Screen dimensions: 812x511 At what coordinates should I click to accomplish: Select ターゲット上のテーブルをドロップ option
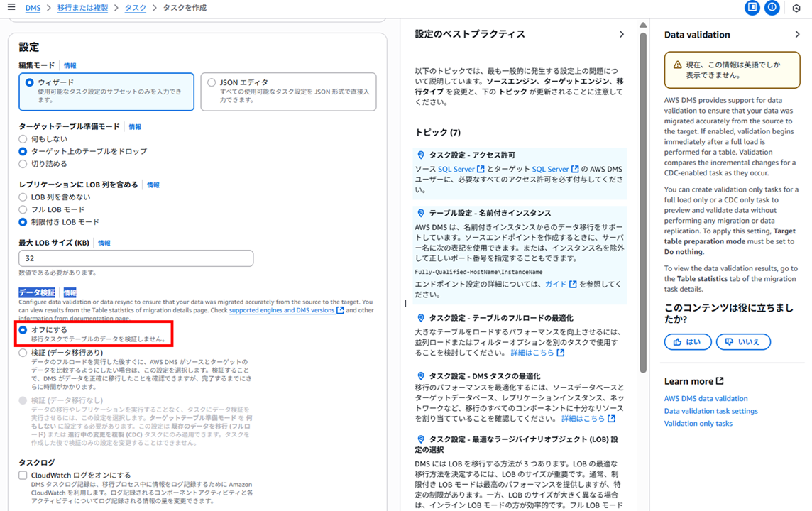(x=23, y=151)
